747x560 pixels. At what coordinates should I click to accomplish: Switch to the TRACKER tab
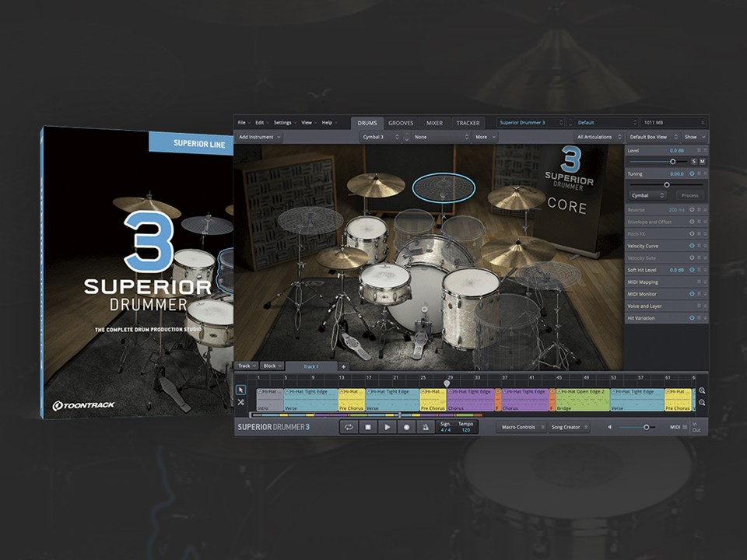coord(468,123)
